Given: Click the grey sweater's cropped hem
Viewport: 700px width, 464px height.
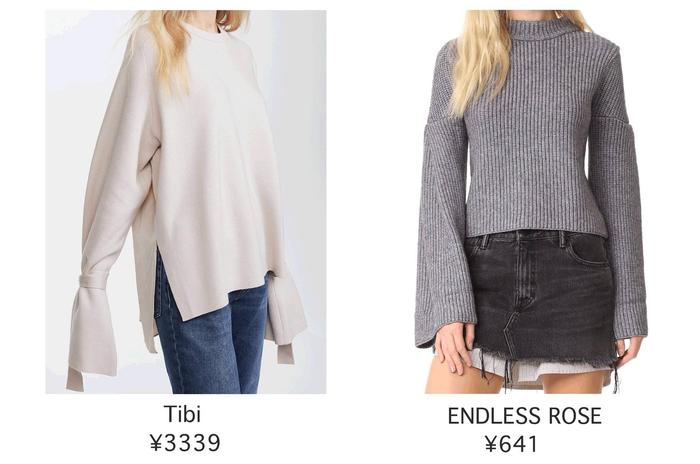Looking at the screenshot, I should (536, 231).
